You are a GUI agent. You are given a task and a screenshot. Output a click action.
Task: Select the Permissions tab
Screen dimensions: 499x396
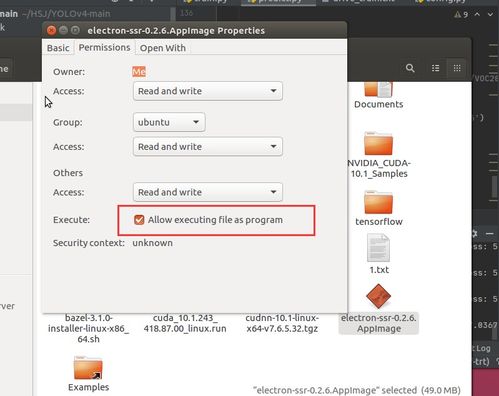(104, 47)
